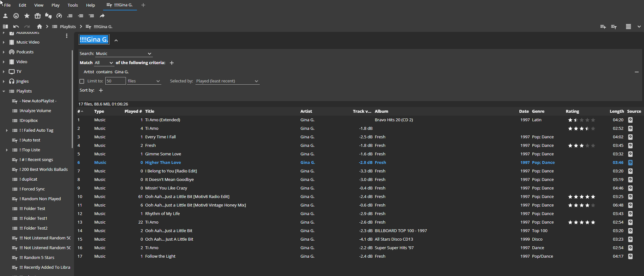
Task: Click the undo back arrow icon
Action: pyautogui.click(x=16, y=27)
